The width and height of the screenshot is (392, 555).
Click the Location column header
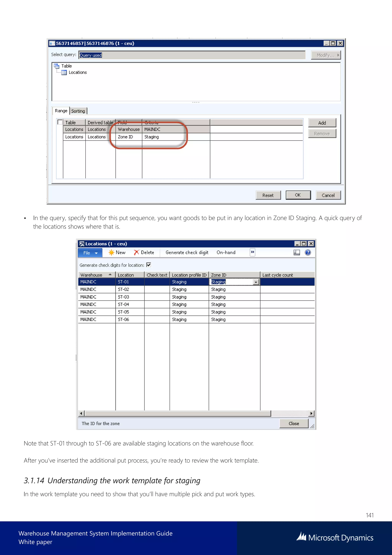tap(130, 275)
